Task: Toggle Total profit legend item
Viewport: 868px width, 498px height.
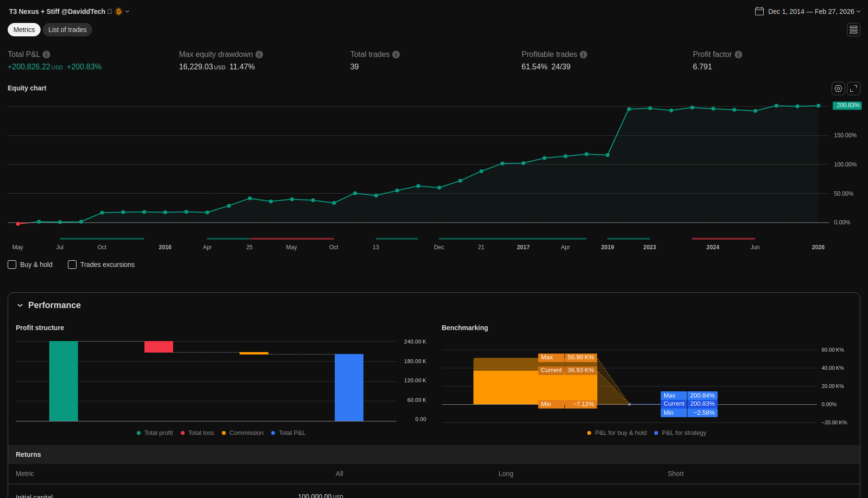Action: pos(155,433)
